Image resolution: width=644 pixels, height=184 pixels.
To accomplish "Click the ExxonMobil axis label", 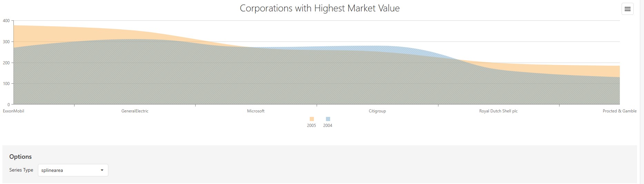I will coord(13,111).
